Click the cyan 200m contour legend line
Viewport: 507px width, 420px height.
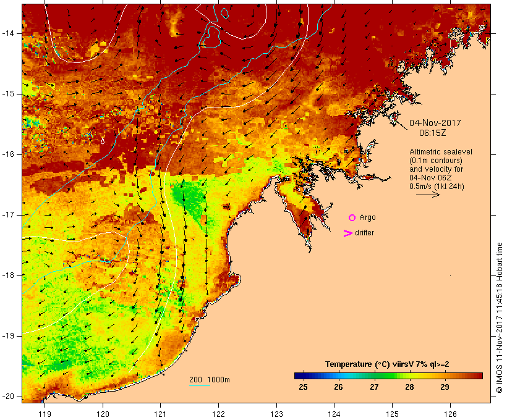pos(200,385)
